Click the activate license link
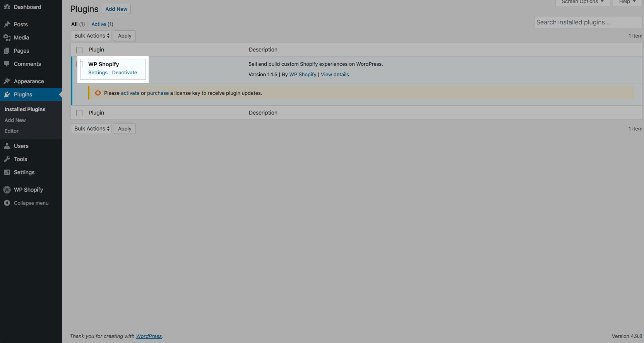The width and height of the screenshot is (644, 343). tap(130, 93)
